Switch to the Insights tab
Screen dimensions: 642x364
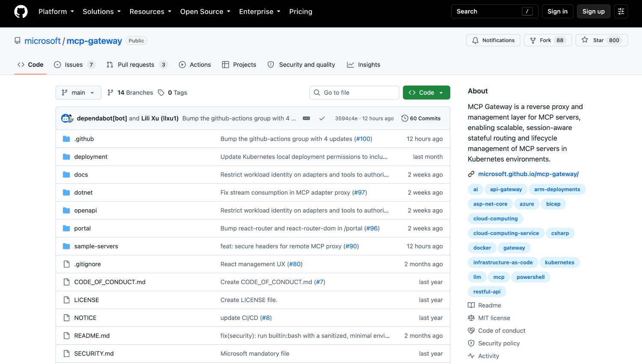pyautogui.click(x=363, y=65)
